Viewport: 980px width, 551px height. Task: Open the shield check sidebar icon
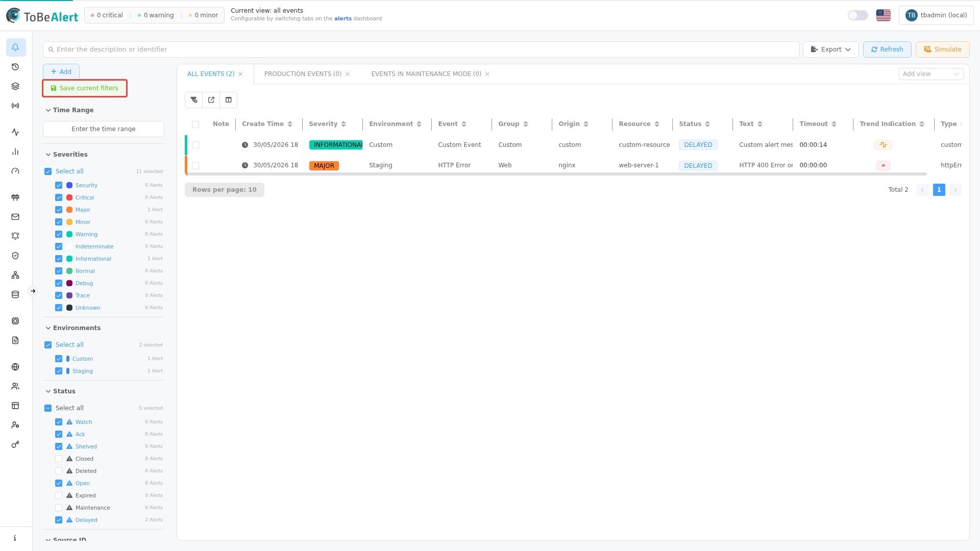(15, 256)
